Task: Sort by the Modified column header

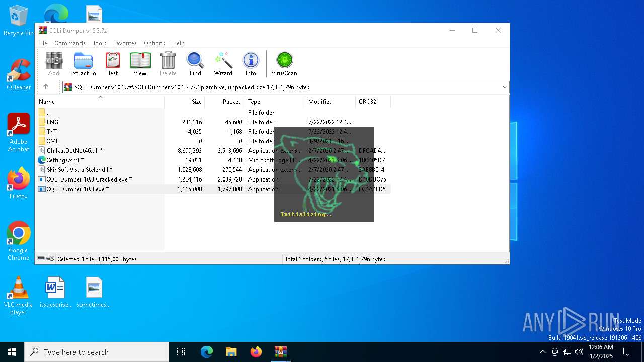Action: (331, 102)
